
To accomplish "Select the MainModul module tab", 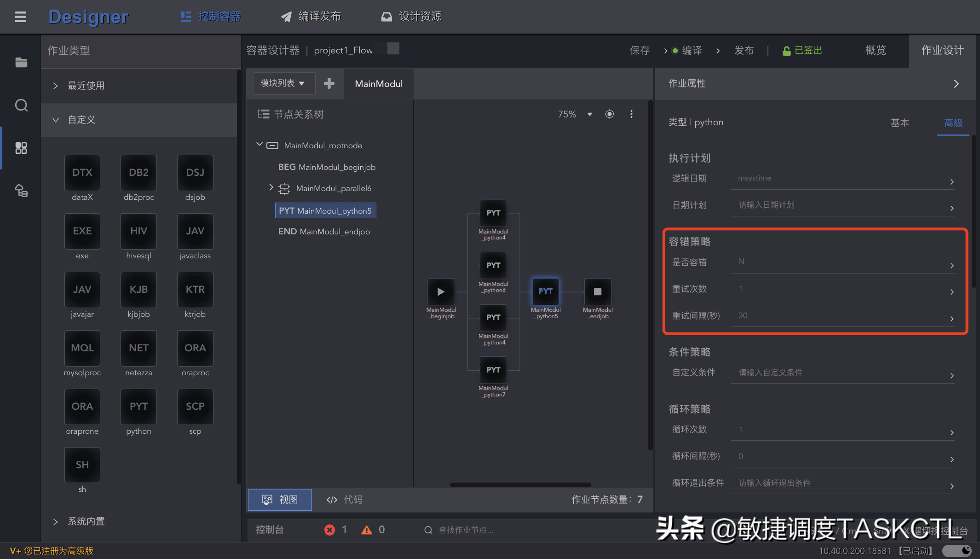I will tap(379, 84).
